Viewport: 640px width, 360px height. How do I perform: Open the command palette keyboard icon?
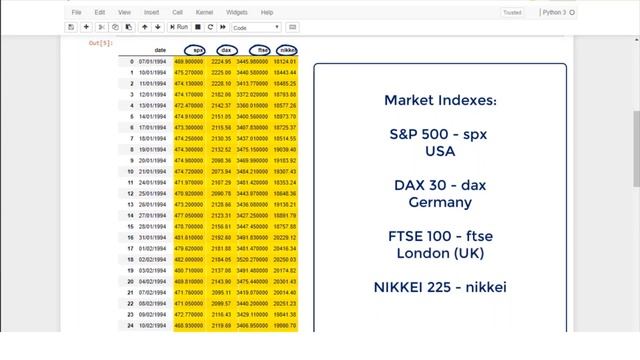292,27
